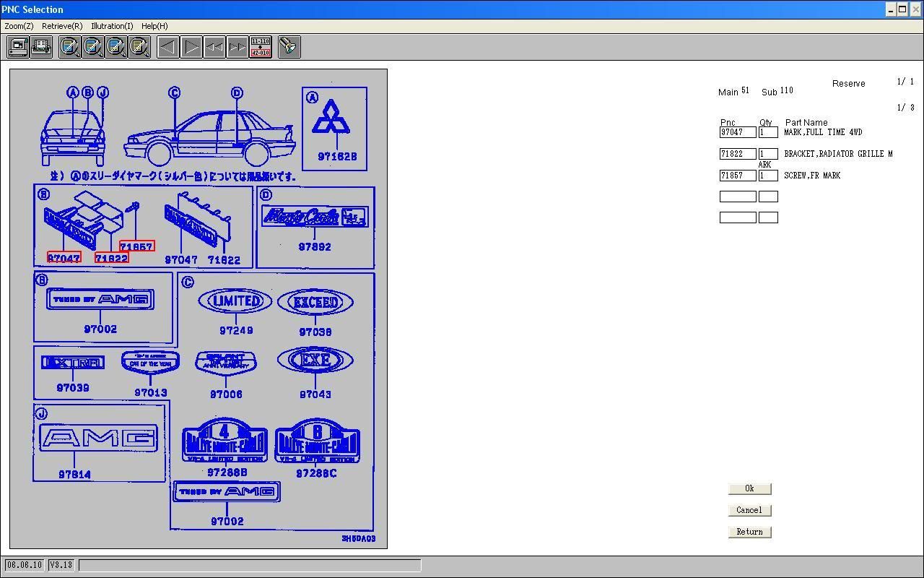Image resolution: width=924 pixels, height=578 pixels.
Task: Select red-boxed callout 97047 in illustration
Action: pos(64,257)
